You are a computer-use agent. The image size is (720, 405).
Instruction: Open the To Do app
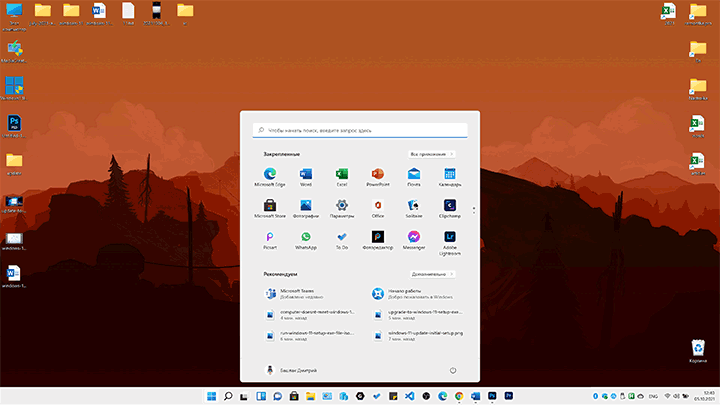(x=342, y=240)
